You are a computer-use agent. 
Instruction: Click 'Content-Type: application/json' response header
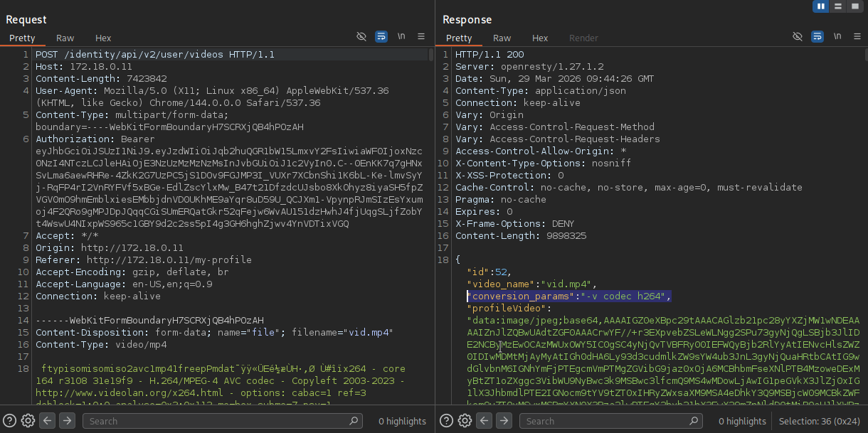pos(541,91)
